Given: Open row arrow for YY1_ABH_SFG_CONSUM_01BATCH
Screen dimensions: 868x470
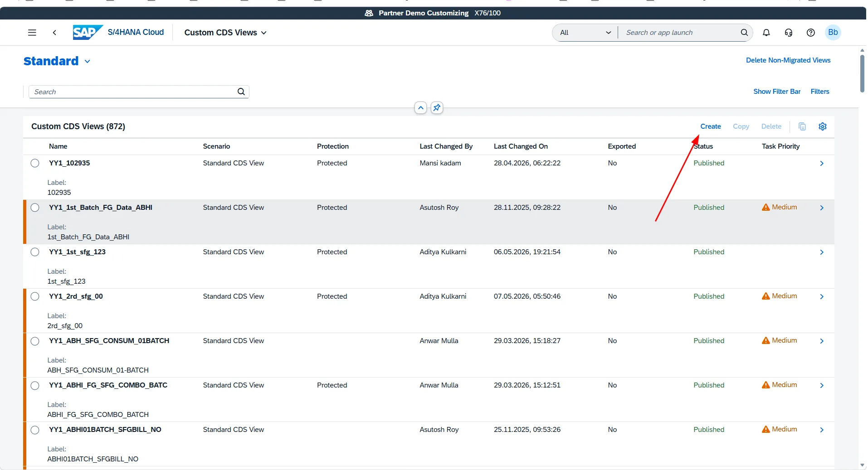Looking at the screenshot, I should 822,341.
